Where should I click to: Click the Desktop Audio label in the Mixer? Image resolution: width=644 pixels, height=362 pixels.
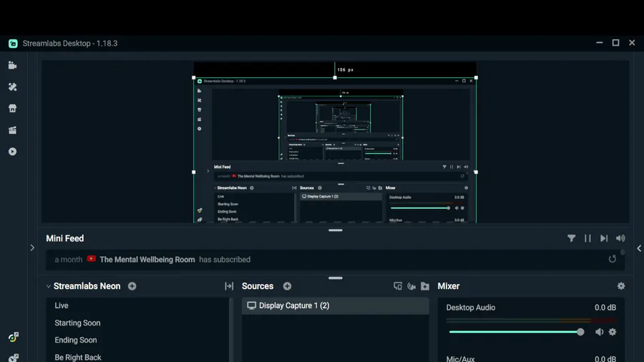click(471, 308)
